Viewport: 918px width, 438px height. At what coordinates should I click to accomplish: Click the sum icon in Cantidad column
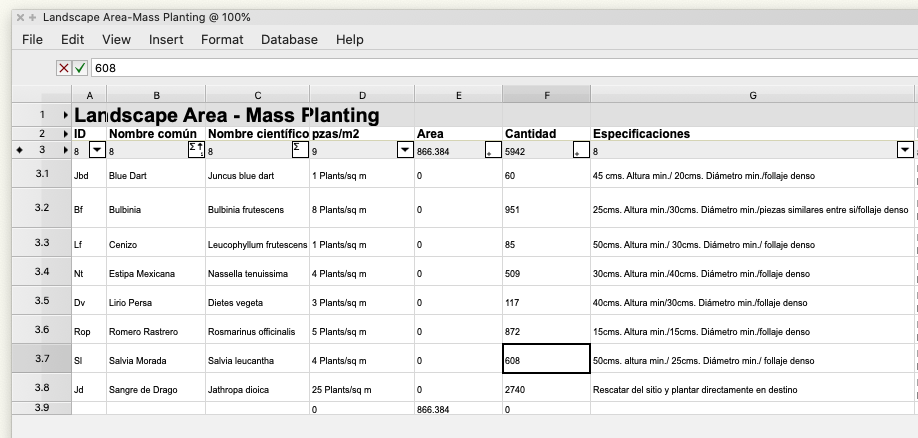(x=579, y=150)
